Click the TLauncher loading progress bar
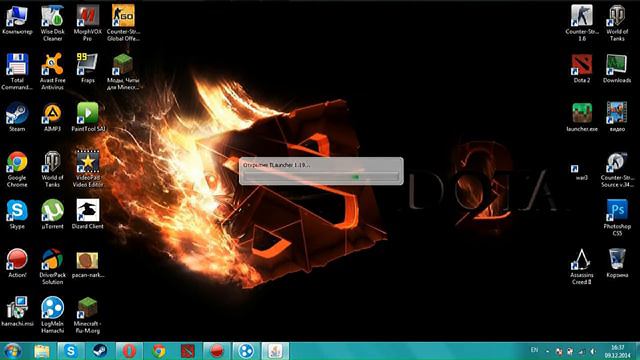640x360 pixels. coord(321,177)
